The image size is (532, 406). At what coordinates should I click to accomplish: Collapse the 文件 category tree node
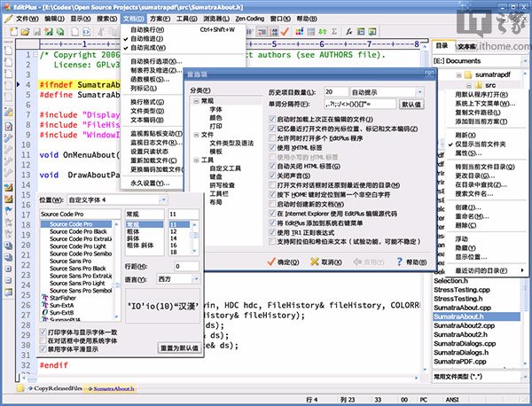[x=196, y=135]
